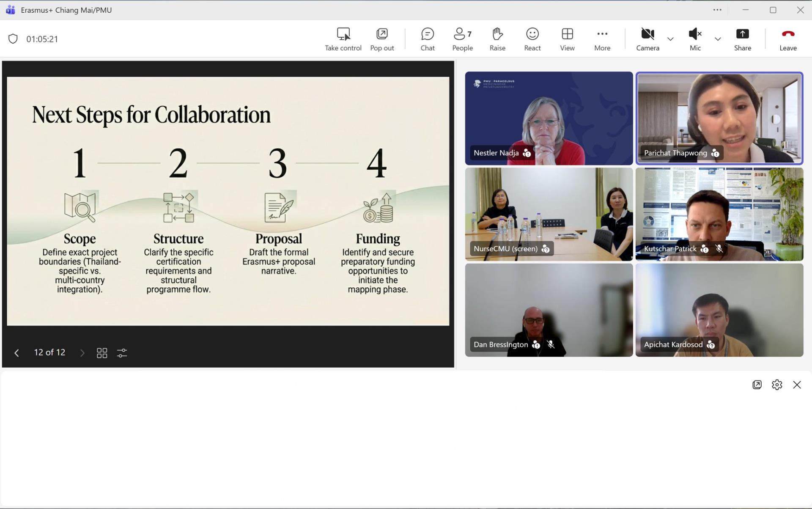Raise your hand in the meeting
Viewport: 812px width, 509px height.
(x=497, y=39)
